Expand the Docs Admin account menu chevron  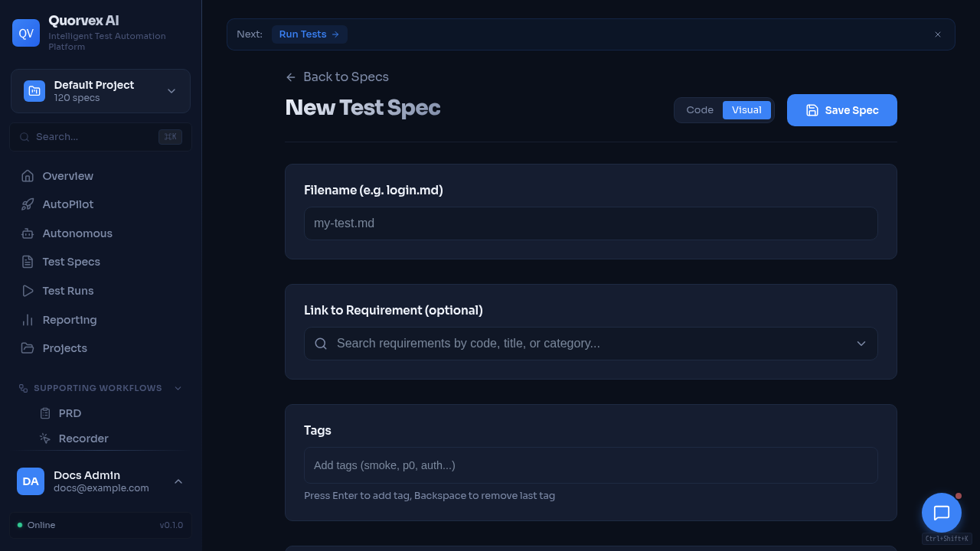(x=178, y=481)
